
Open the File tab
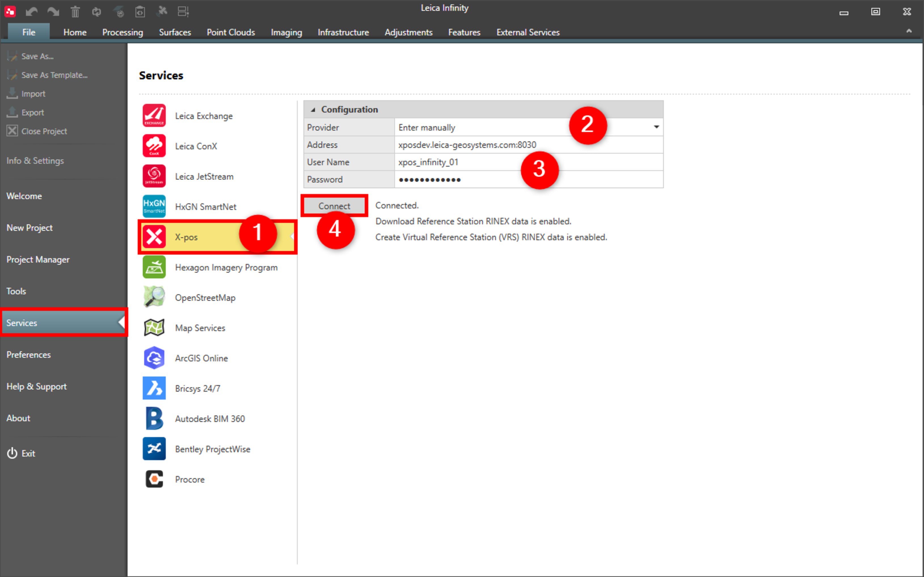(29, 32)
